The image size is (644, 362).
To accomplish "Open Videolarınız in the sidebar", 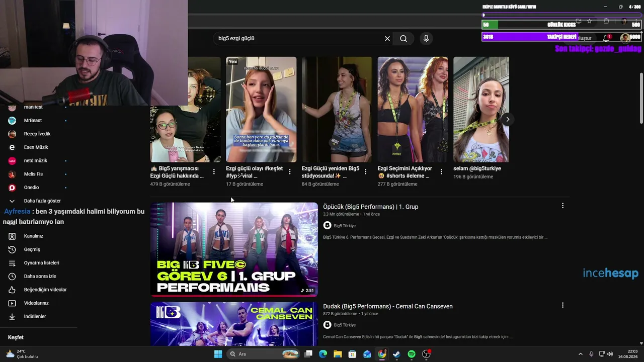I will point(37,303).
